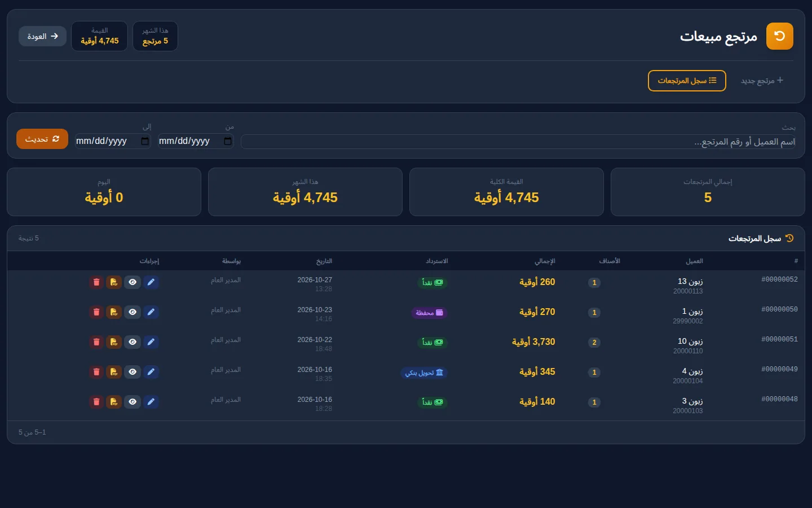This screenshot has width=812, height=508.
Task: Click the total amount 3,730 أوقية
Action: point(533,342)
